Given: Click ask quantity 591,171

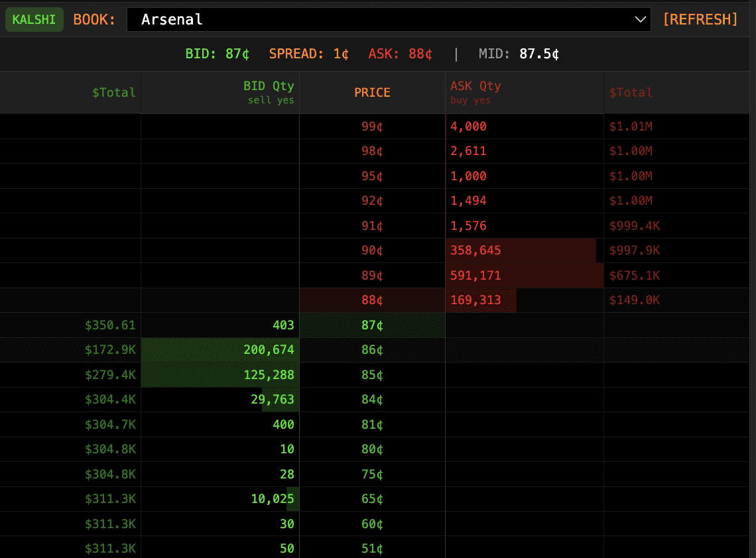Looking at the screenshot, I should pos(475,275).
